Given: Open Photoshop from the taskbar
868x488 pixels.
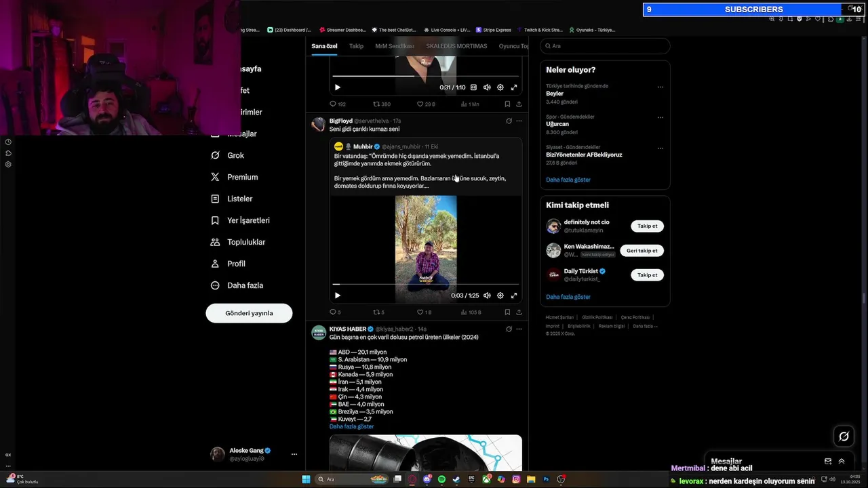Looking at the screenshot, I should (x=546, y=479).
